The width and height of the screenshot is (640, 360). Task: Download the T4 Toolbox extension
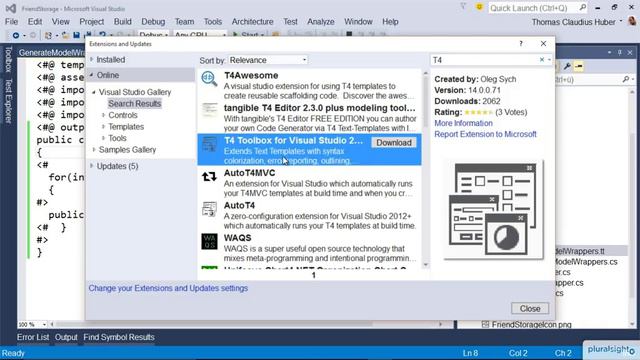393,142
